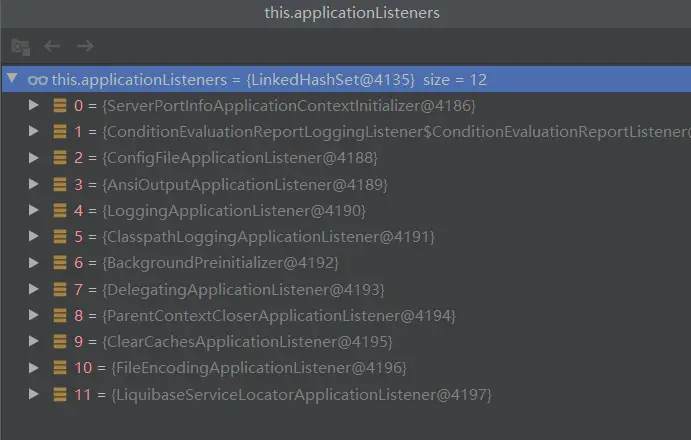Click the field icon of element 1

click(60, 131)
